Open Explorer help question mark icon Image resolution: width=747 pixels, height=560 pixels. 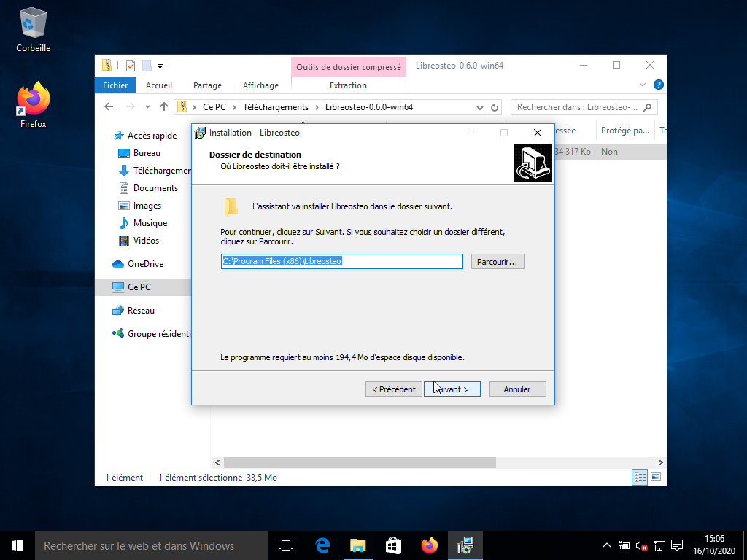tap(659, 85)
